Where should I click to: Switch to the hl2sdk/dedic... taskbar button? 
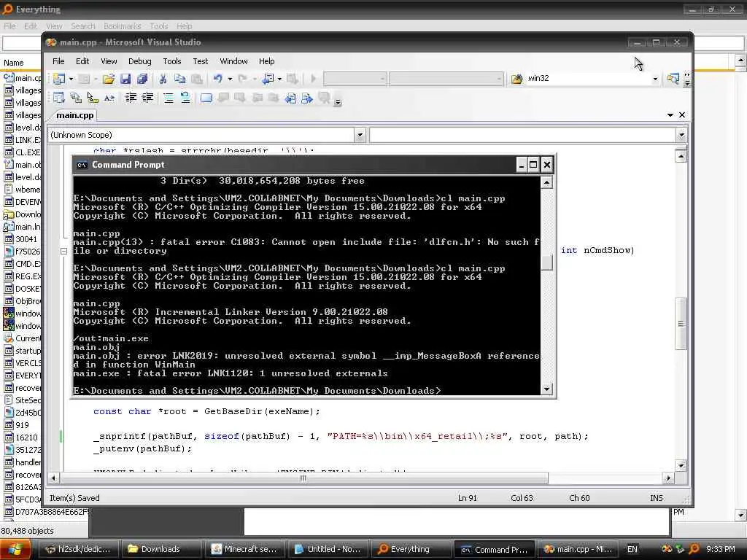tap(78, 549)
